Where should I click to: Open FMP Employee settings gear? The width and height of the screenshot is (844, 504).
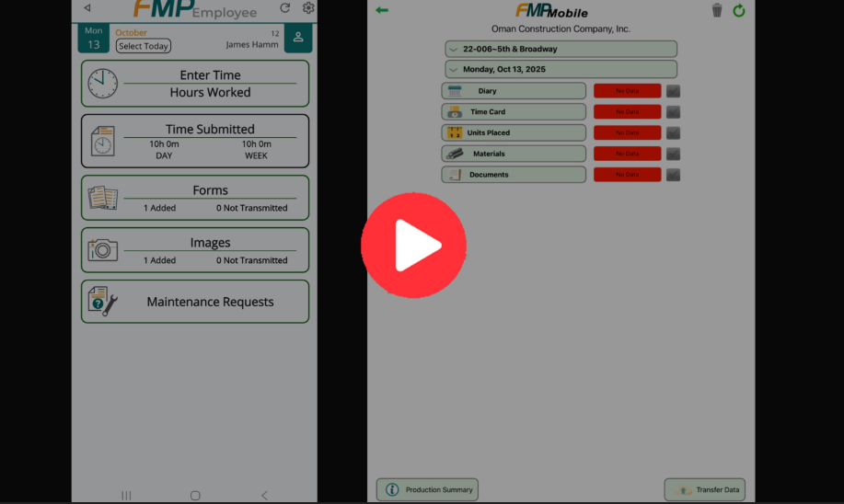pyautogui.click(x=308, y=7)
